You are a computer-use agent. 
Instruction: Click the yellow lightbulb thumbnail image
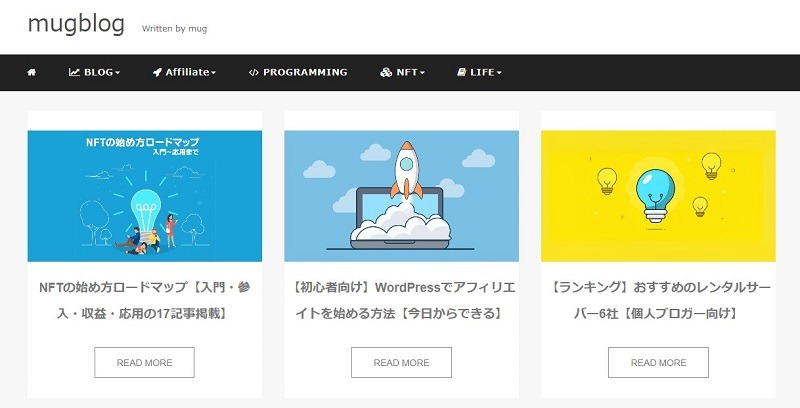click(x=658, y=196)
